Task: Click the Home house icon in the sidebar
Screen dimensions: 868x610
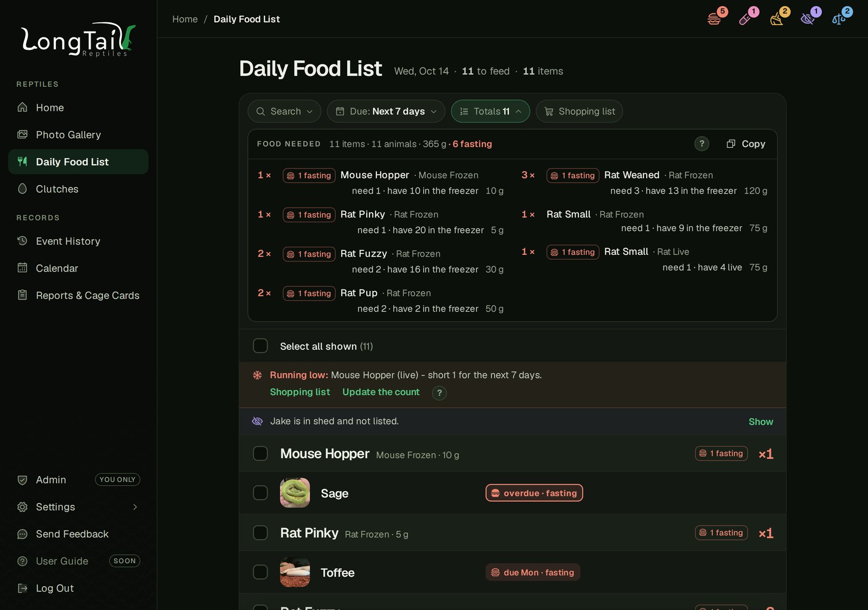Action: (22, 107)
